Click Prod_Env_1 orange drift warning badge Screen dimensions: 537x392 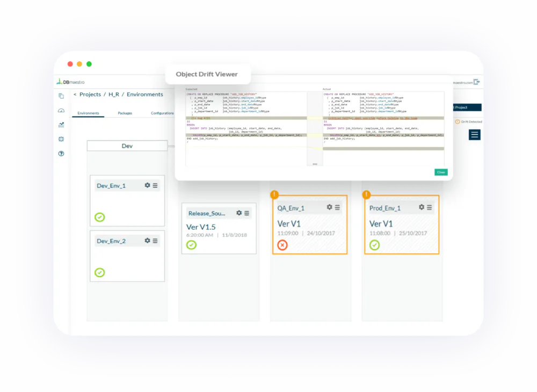(366, 194)
